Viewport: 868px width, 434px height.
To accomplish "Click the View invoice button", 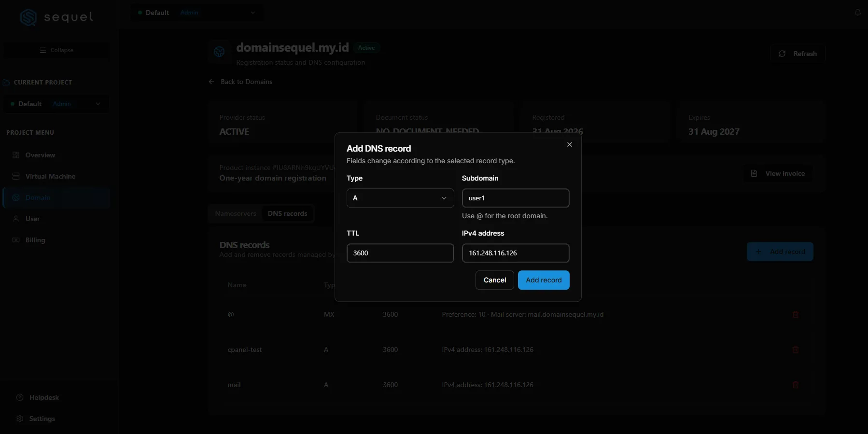I will [778, 173].
